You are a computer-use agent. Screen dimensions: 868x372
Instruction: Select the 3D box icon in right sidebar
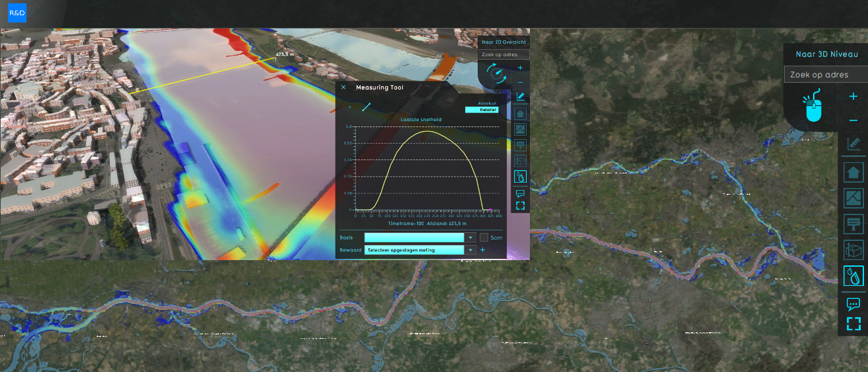pyautogui.click(x=853, y=250)
